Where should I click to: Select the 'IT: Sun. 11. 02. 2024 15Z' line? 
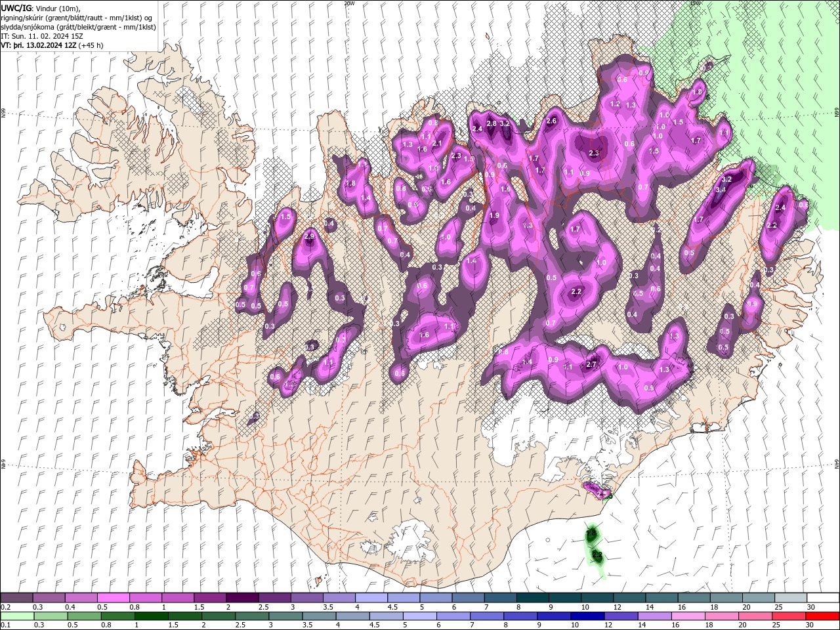tap(42, 36)
